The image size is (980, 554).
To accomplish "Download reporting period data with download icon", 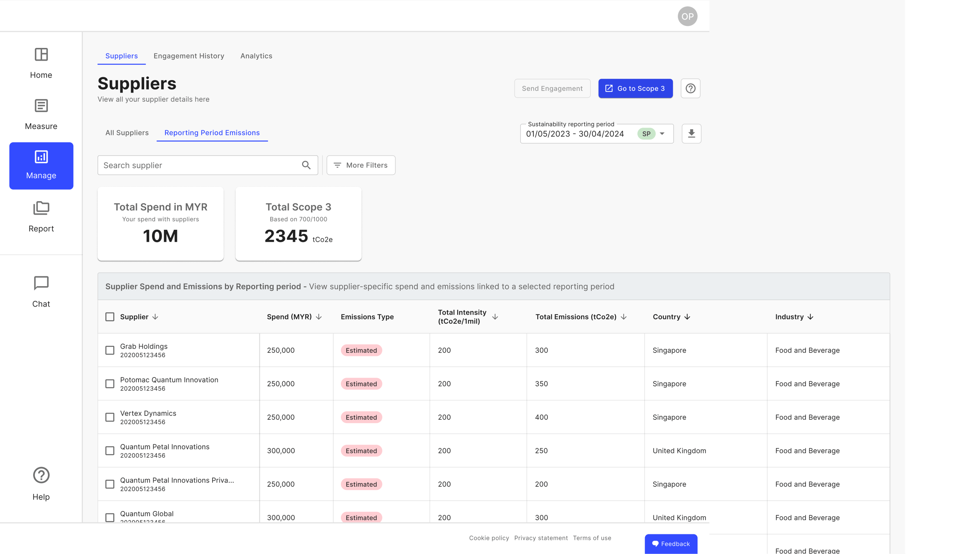I will [691, 134].
